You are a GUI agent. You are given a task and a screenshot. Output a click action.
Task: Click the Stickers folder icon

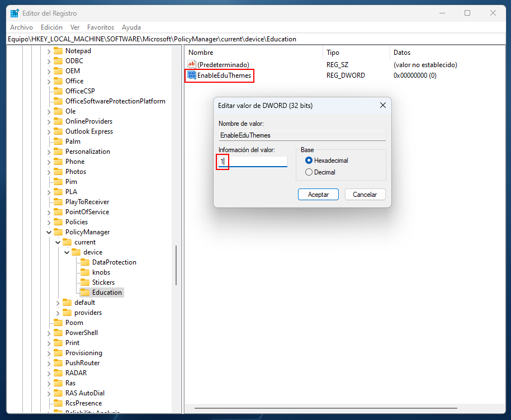click(85, 282)
